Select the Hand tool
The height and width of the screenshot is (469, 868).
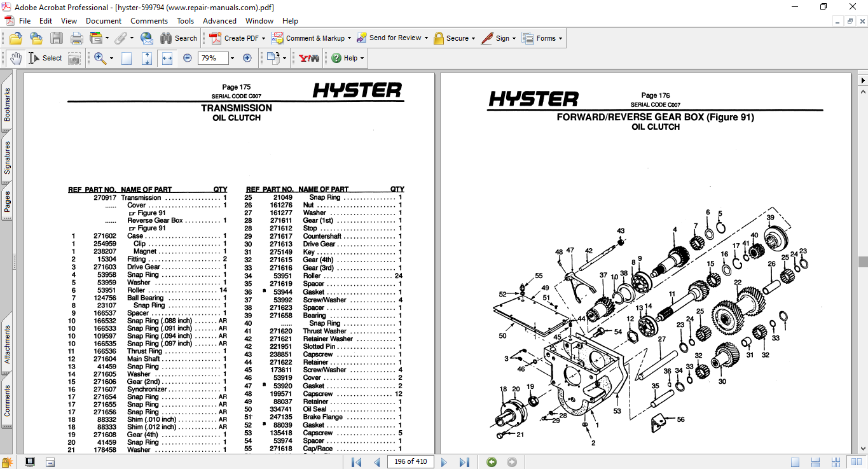pyautogui.click(x=16, y=58)
